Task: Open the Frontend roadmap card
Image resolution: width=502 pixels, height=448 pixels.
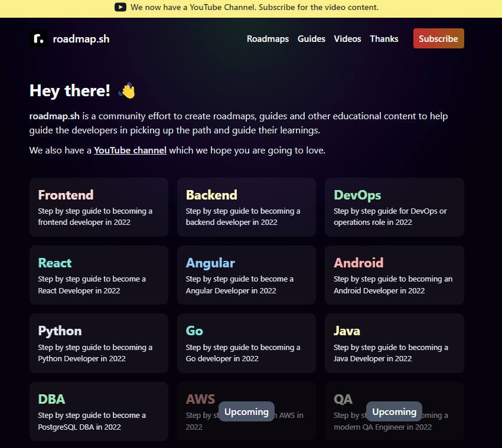Action: (x=99, y=207)
